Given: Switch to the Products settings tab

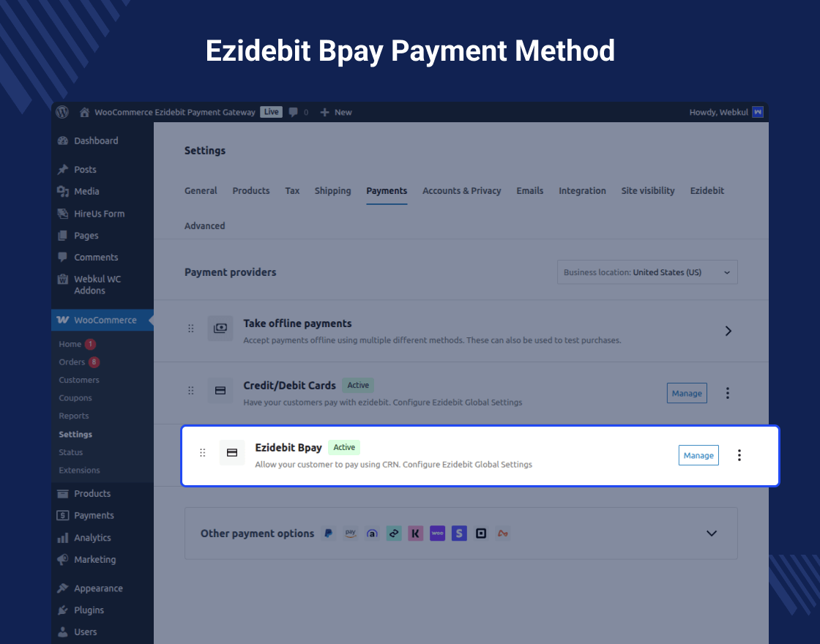Looking at the screenshot, I should coord(251,191).
